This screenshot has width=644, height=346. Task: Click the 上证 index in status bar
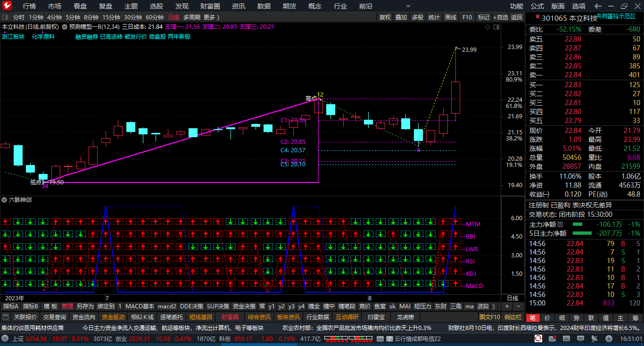(x=18, y=338)
